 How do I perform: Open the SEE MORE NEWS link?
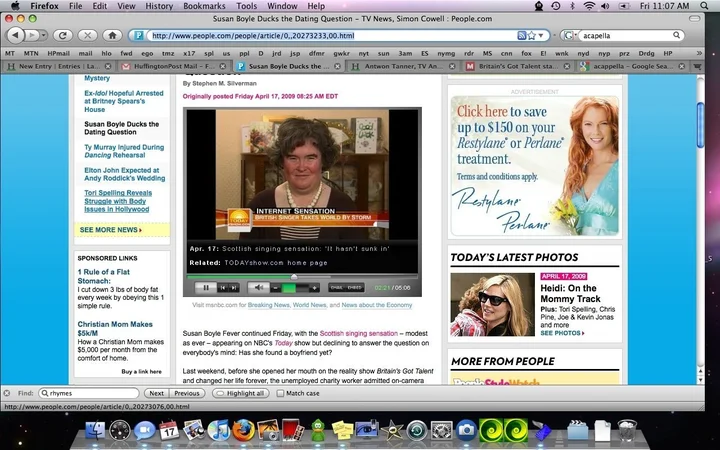[x=111, y=230]
